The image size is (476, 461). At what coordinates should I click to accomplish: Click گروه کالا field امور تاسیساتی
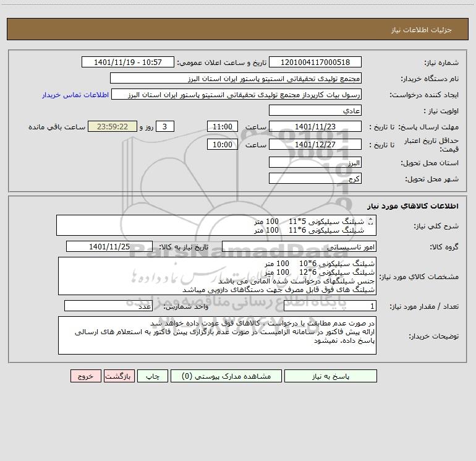coord(299,246)
